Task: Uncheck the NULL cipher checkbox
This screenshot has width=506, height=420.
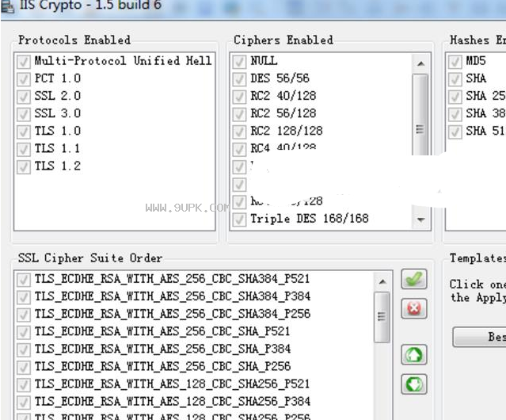Action: tap(239, 61)
